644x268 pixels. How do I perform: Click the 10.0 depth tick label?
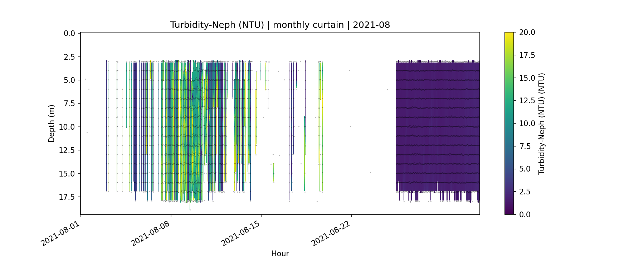(x=67, y=127)
